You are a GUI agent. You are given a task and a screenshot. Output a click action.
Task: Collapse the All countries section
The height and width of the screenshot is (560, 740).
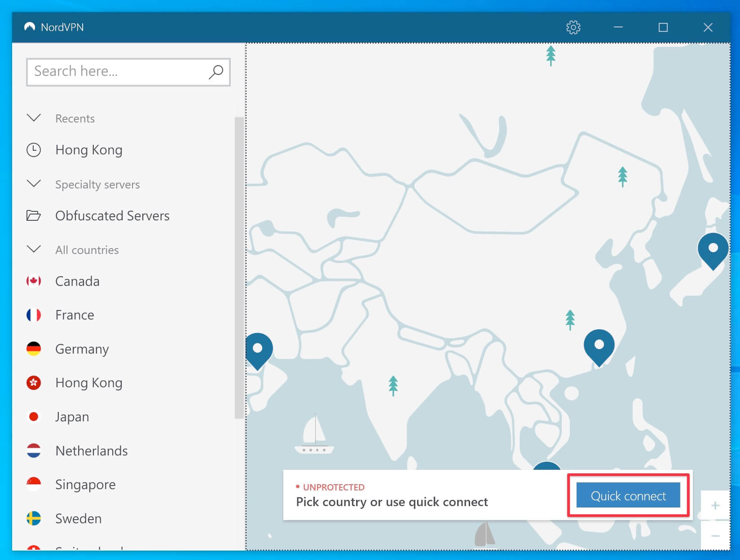[34, 249]
